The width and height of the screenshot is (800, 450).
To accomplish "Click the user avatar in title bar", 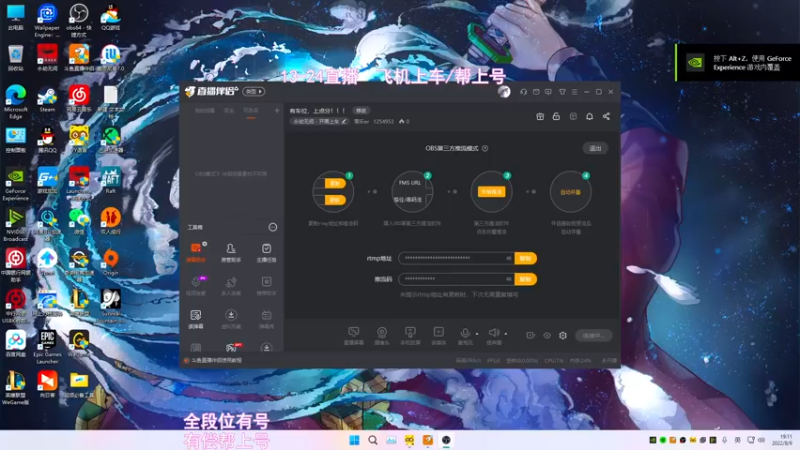I will [504, 91].
